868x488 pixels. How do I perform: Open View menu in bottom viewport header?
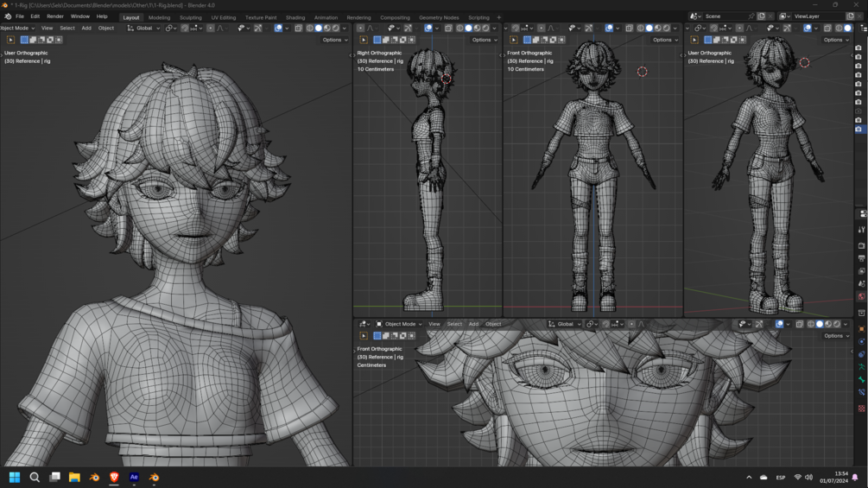click(x=434, y=324)
